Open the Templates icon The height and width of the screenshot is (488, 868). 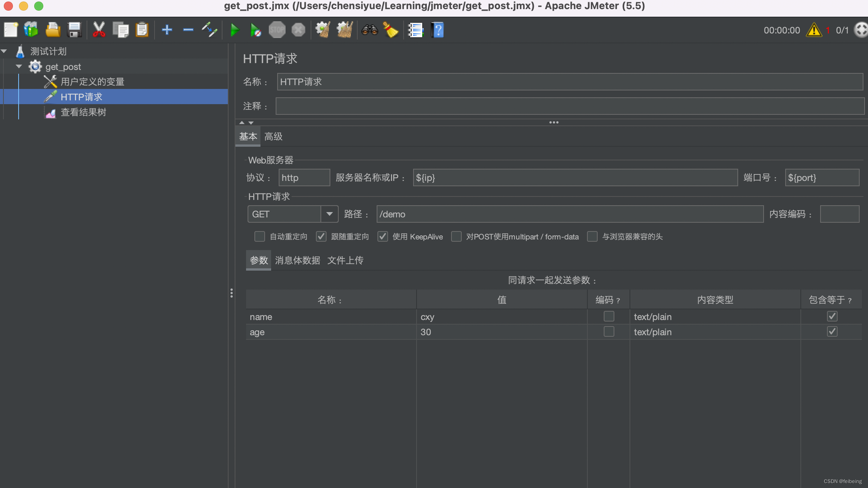pyautogui.click(x=31, y=30)
